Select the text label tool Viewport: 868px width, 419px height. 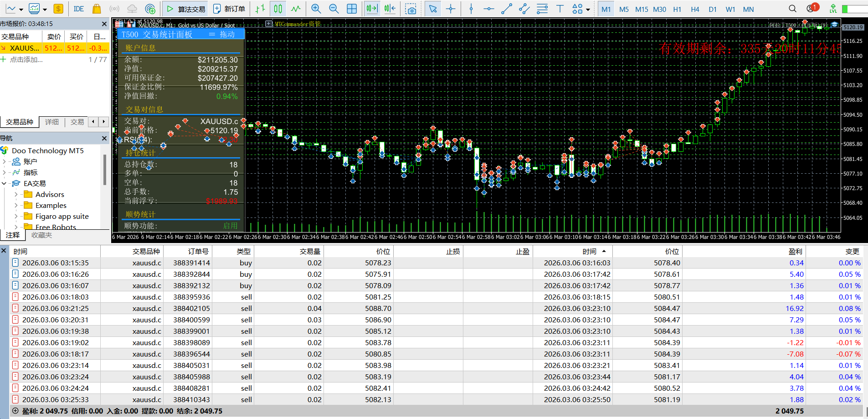[560, 9]
